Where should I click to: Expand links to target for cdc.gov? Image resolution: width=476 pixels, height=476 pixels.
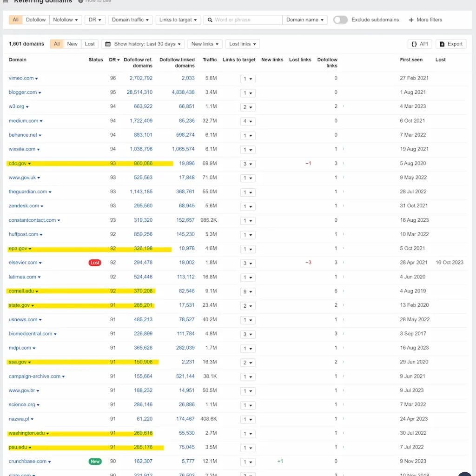pyautogui.click(x=248, y=164)
